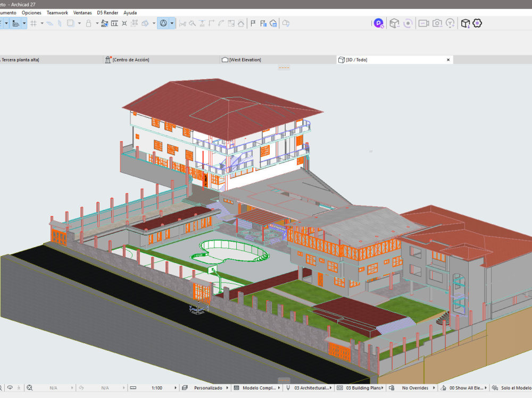Click the D5 model box icon
Image resolution: width=532 pixels, height=398 pixels.
coord(394,23)
